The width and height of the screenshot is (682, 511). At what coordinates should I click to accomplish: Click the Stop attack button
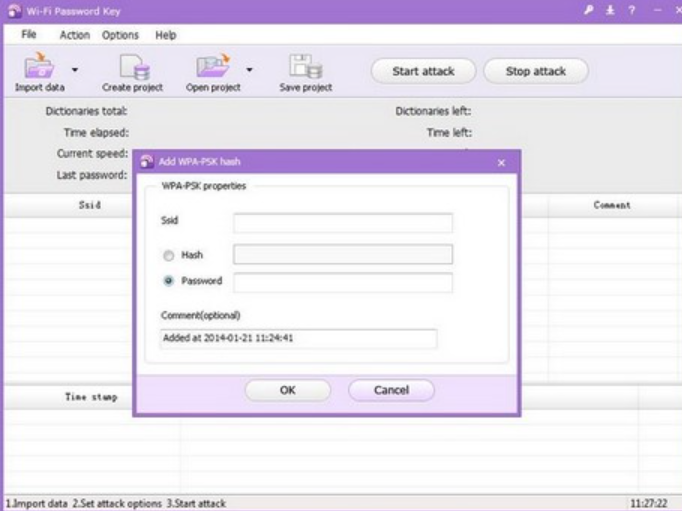coord(536,71)
